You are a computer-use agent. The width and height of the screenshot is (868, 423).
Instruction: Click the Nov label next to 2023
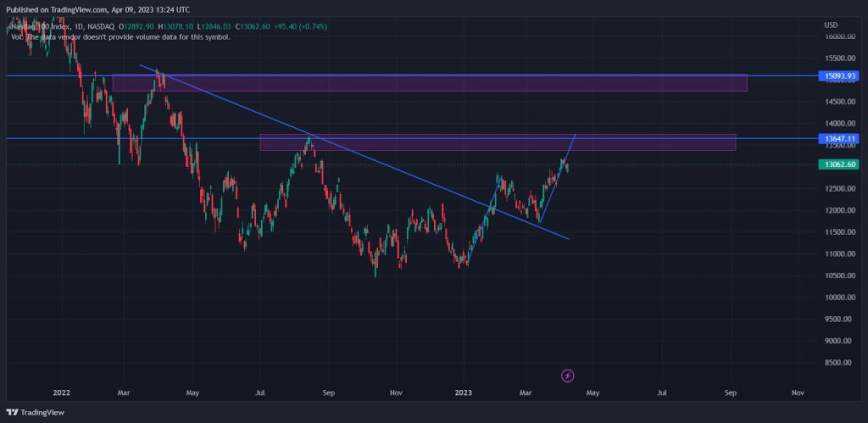(396, 393)
